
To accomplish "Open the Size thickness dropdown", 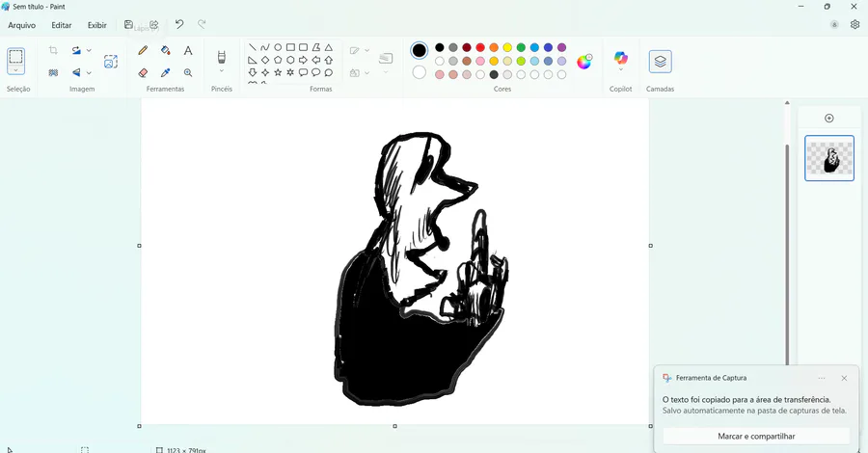I will [386, 62].
